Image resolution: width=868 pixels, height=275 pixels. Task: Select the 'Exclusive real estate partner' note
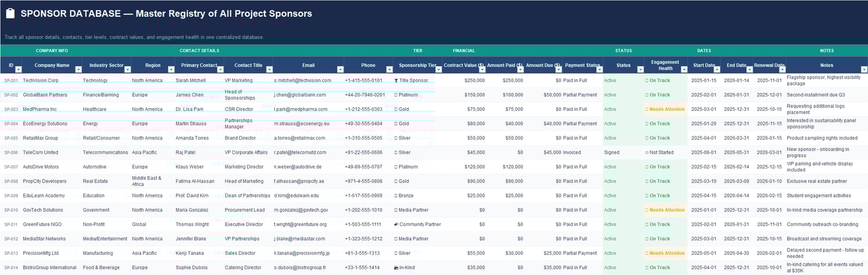(827, 181)
